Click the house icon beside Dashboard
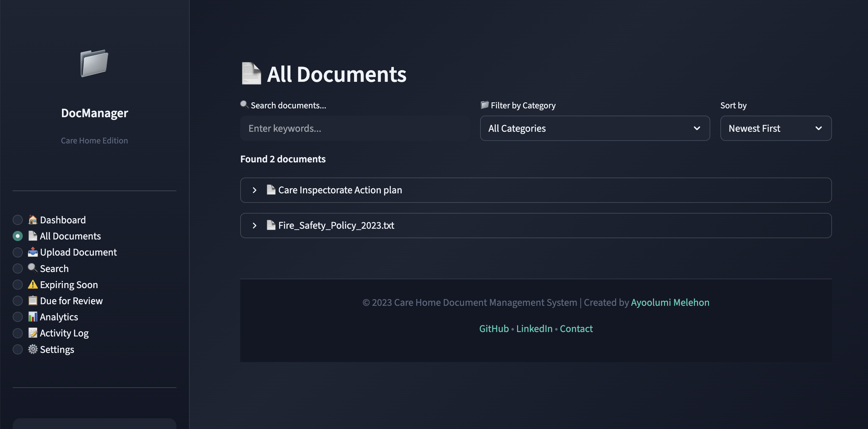868x429 pixels. coord(33,220)
